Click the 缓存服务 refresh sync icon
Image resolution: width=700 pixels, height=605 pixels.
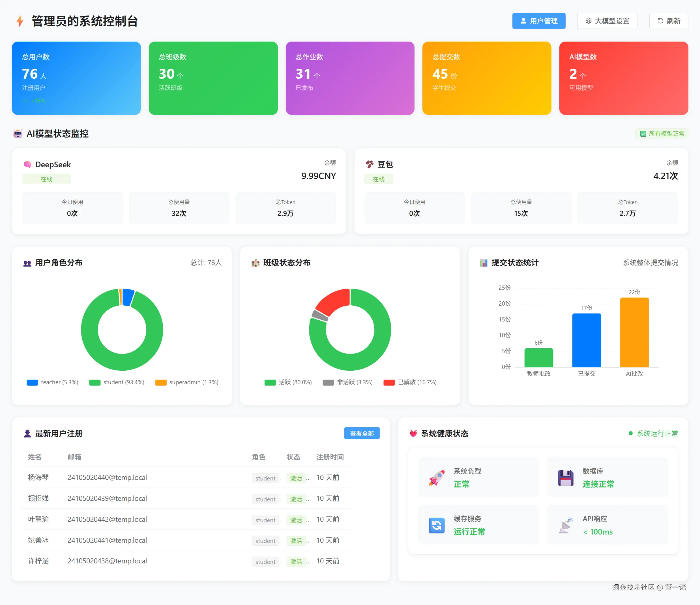437,525
